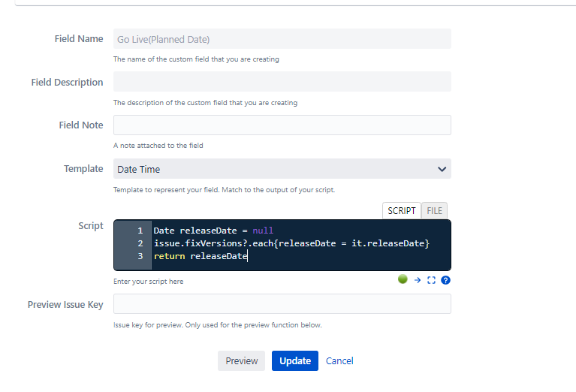
Task: Click the Preview Issue Key input field
Action: pos(282,304)
